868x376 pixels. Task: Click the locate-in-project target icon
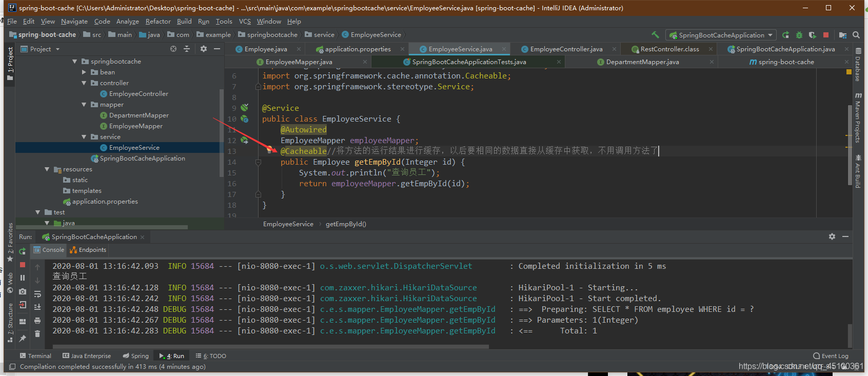tap(173, 49)
